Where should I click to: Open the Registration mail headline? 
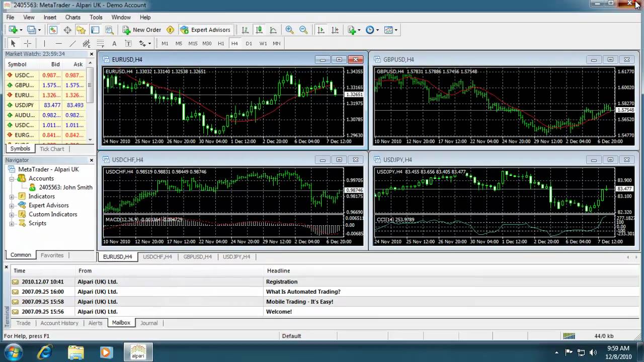coord(282,282)
